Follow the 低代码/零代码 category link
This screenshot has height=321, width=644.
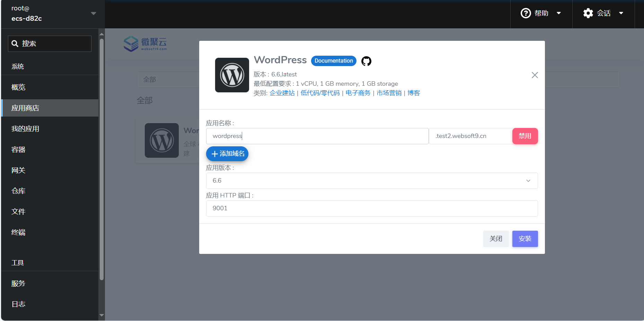coord(320,93)
